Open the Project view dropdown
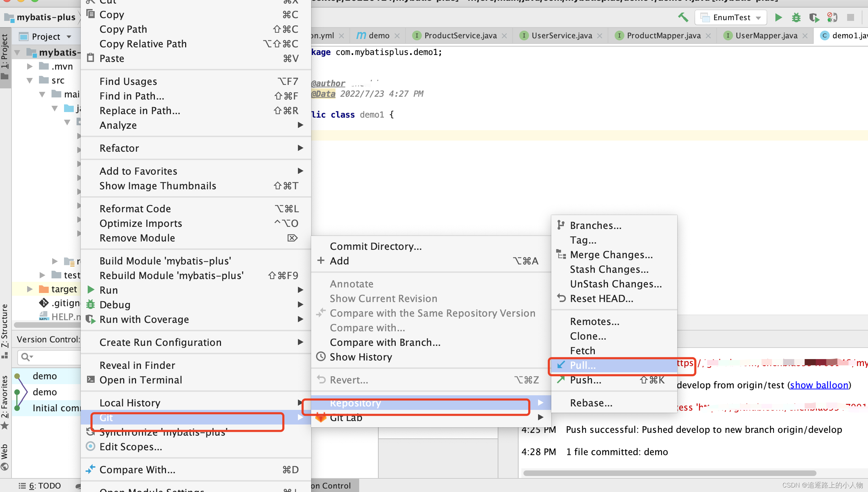This screenshot has width=868, height=492. (69, 37)
